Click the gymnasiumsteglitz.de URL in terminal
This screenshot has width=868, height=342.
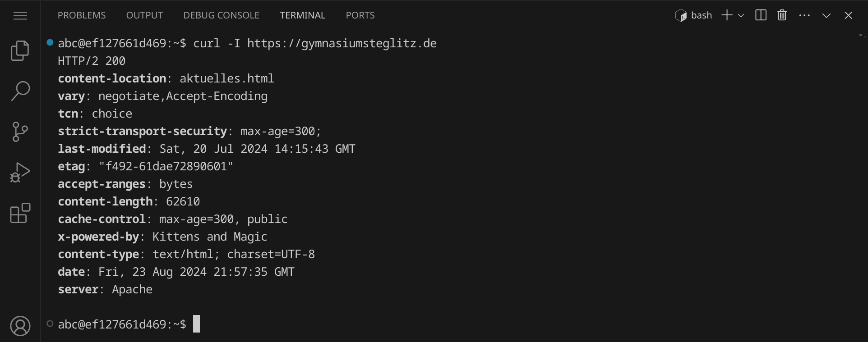pyautogui.click(x=342, y=44)
